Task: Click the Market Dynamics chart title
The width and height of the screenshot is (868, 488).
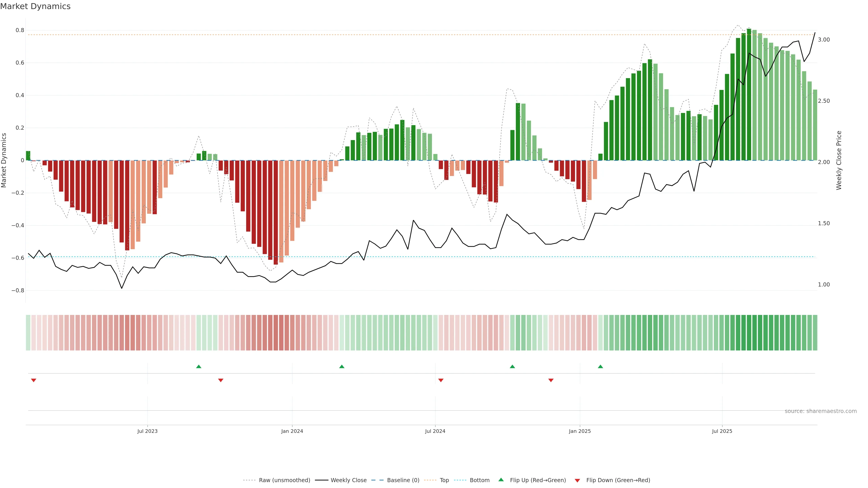Action: click(35, 6)
